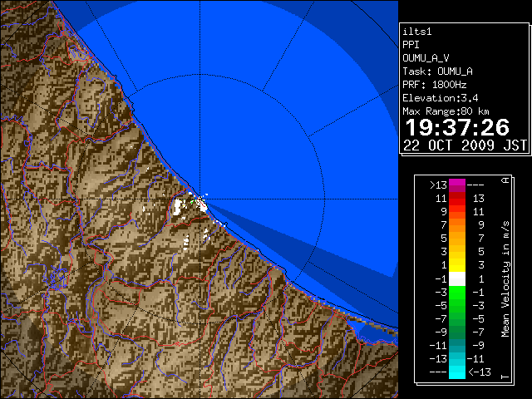Click the 'PRF: 1800Hz' line

click(x=435, y=85)
